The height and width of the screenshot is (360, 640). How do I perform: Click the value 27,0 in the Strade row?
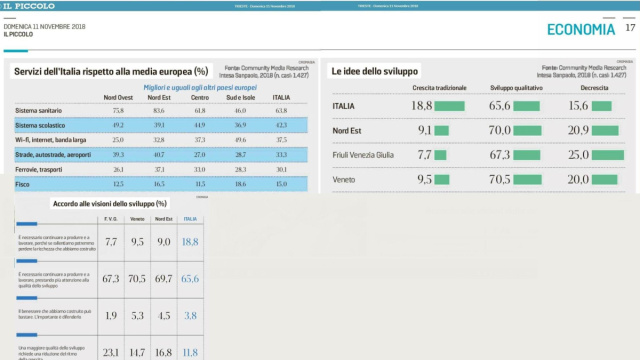(200, 155)
